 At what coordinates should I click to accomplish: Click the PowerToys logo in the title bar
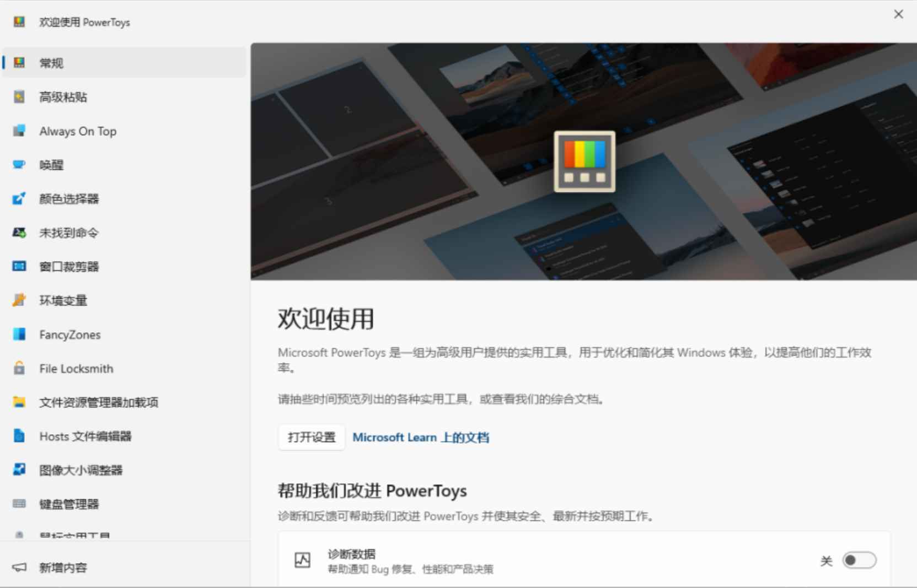pos(19,21)
